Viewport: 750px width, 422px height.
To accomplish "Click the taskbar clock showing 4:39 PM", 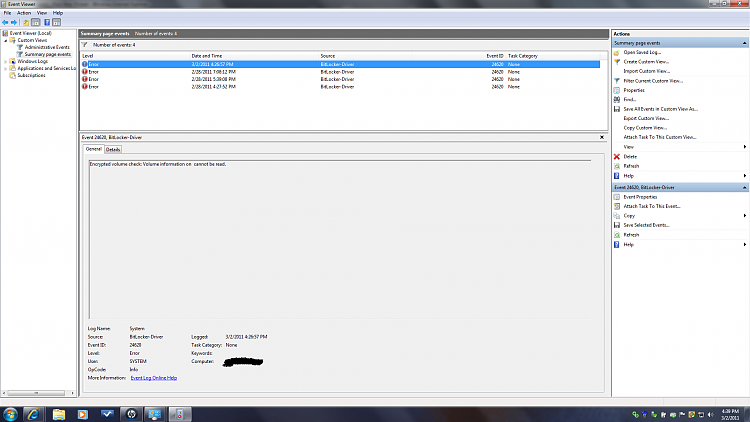I will pyautogui.click(x=730, y=414).
